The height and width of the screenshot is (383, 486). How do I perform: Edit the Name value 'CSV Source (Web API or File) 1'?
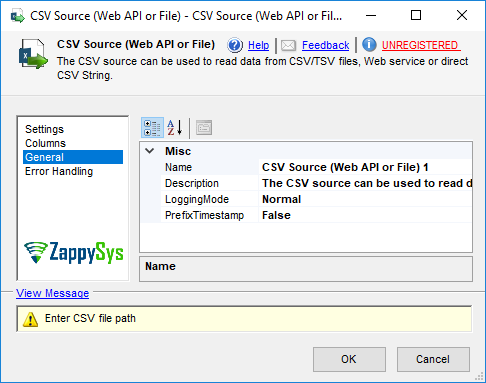click(365, 167)
